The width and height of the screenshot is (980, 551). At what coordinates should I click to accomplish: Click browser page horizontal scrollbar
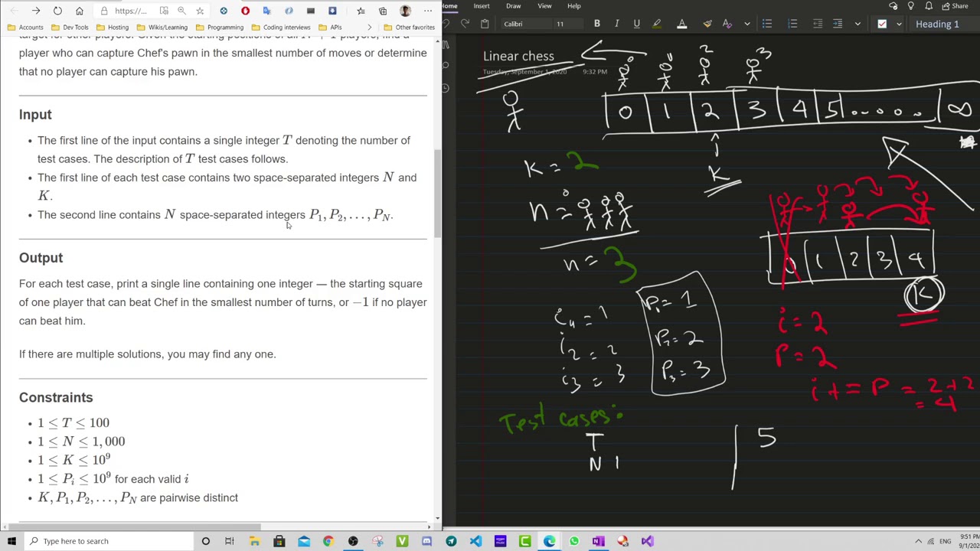[x=139, y=527]
